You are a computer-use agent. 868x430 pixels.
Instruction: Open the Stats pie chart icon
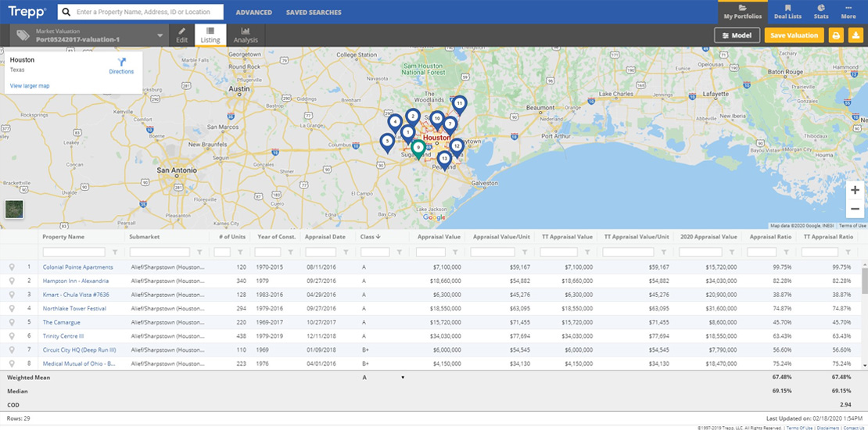[x=821, y=8]
